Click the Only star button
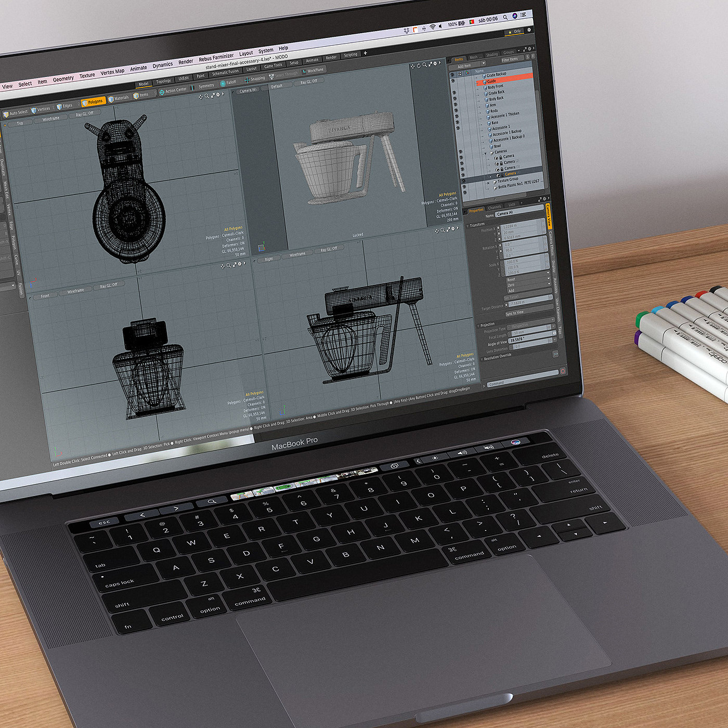 (514, 31)
